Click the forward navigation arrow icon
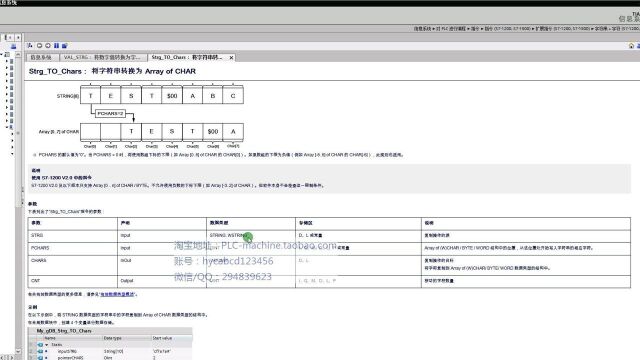This screenshot has width=640, height=360. [x=48, y=46]
